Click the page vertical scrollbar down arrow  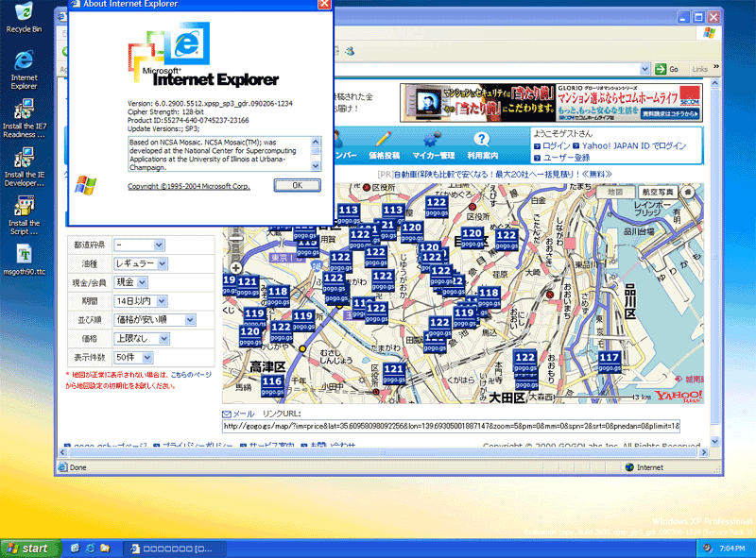[x=715, y=441]
